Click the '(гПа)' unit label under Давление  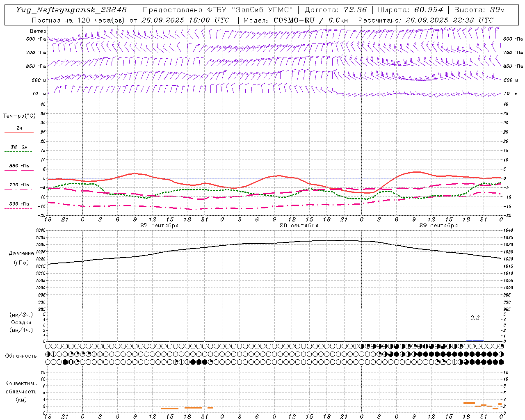pos(21,263)
